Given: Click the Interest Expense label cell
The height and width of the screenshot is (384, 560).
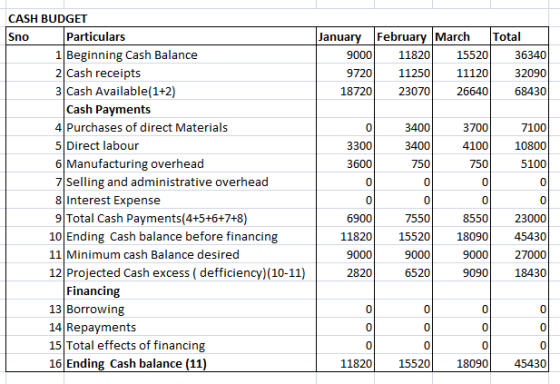Looking at the screenshot, I should click(190, 200).
